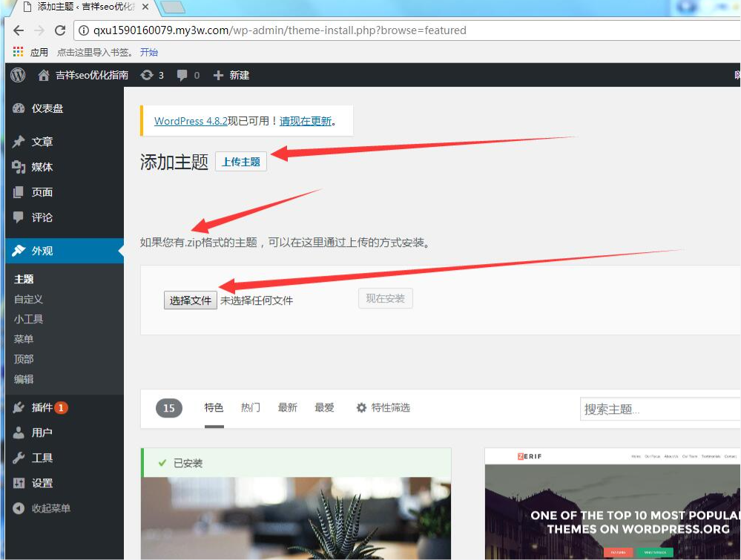Click the 已安装 status label
This screenshot has height=560, width=741.
tap(188, 463)
